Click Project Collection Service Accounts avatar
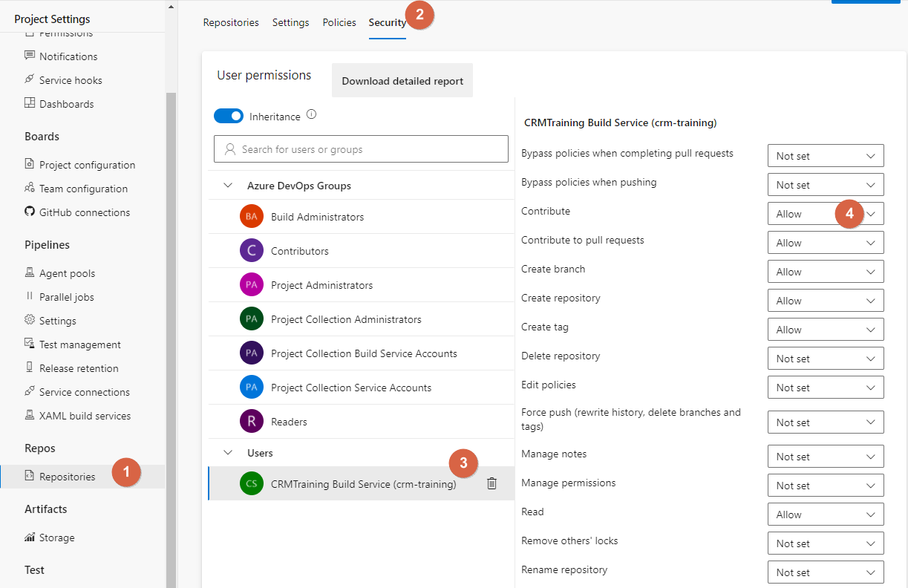Viewport: 908px width, 588px height. coord(252,388)
